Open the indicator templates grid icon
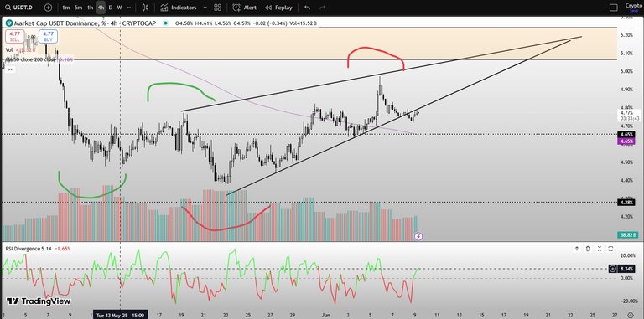644x319 pixels. (x=218, y=8)
